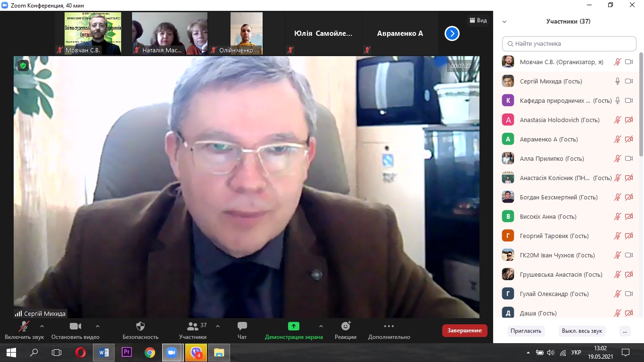Toggle microphone for Сергій Михида in list
Viewport: 644px width, 362px height.
(617, 81)
